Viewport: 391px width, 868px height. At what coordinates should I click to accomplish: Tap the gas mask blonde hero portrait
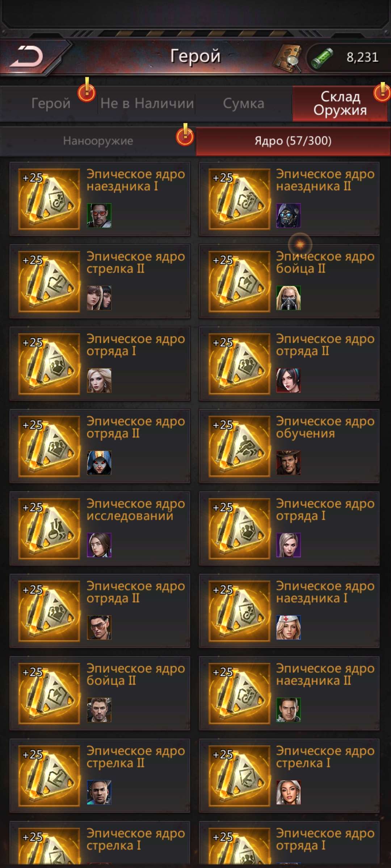point(289,298)
